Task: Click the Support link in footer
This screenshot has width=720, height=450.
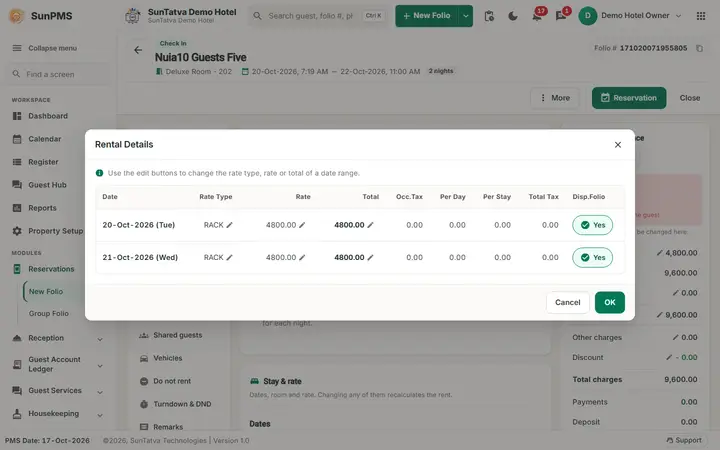Action: coord(684,440)
